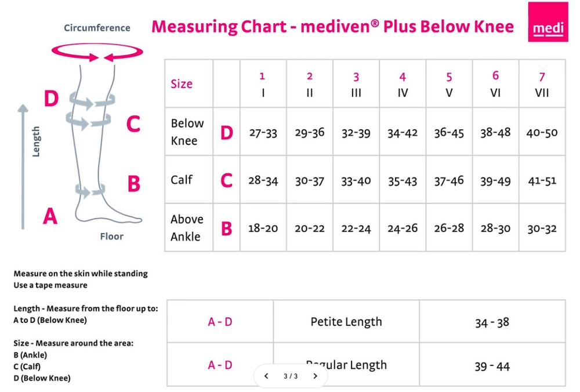
Task: Click the pink letter A beside the foot
Action: pyautogui.click(x=50, y=217)
